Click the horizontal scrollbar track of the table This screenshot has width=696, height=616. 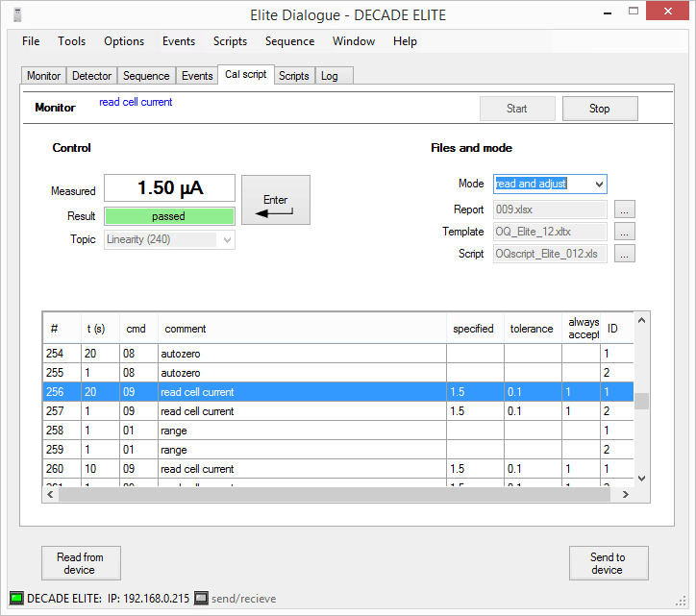click(335, 494)
